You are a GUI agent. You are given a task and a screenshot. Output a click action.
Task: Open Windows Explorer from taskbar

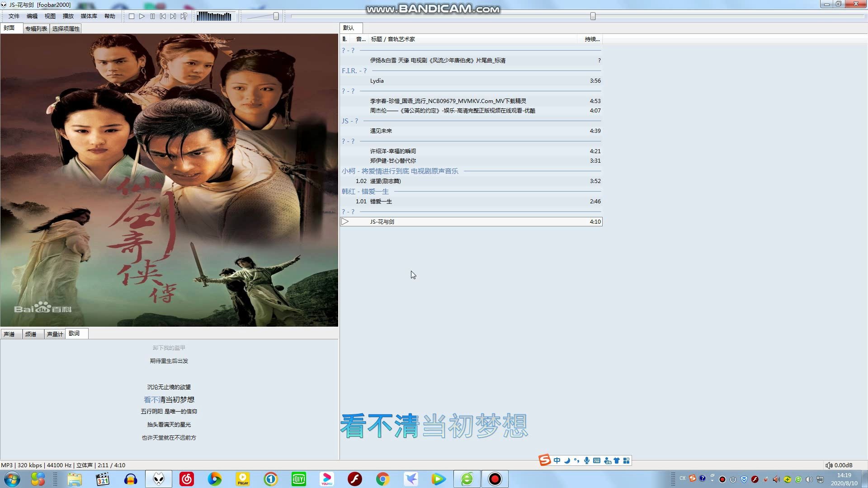pyautogui.click(x=75, y=479)
